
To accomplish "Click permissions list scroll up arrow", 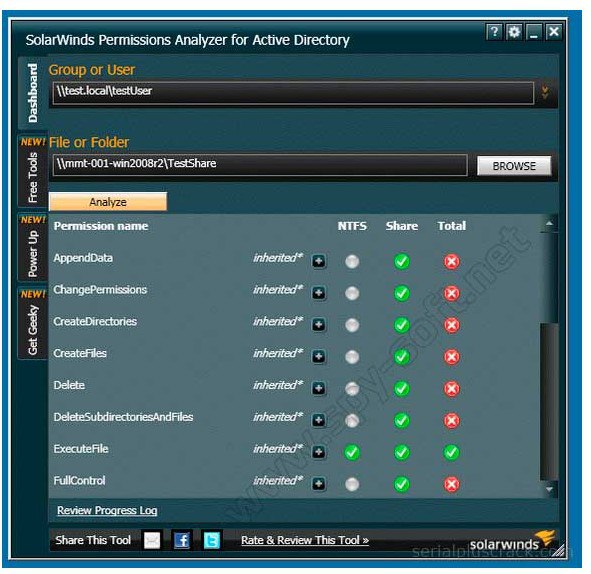I will [550, 224].
